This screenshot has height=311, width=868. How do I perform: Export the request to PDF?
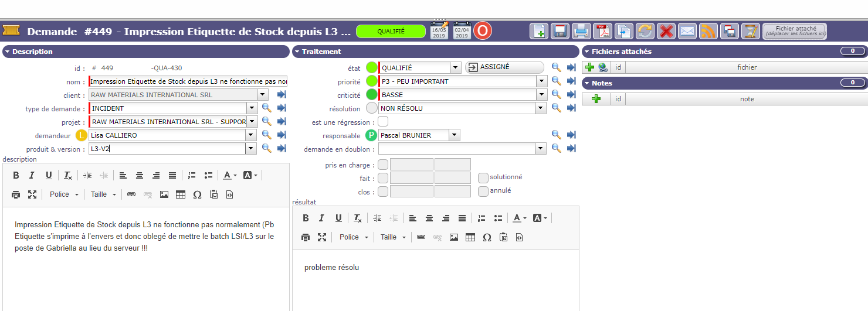pos(602,31)
